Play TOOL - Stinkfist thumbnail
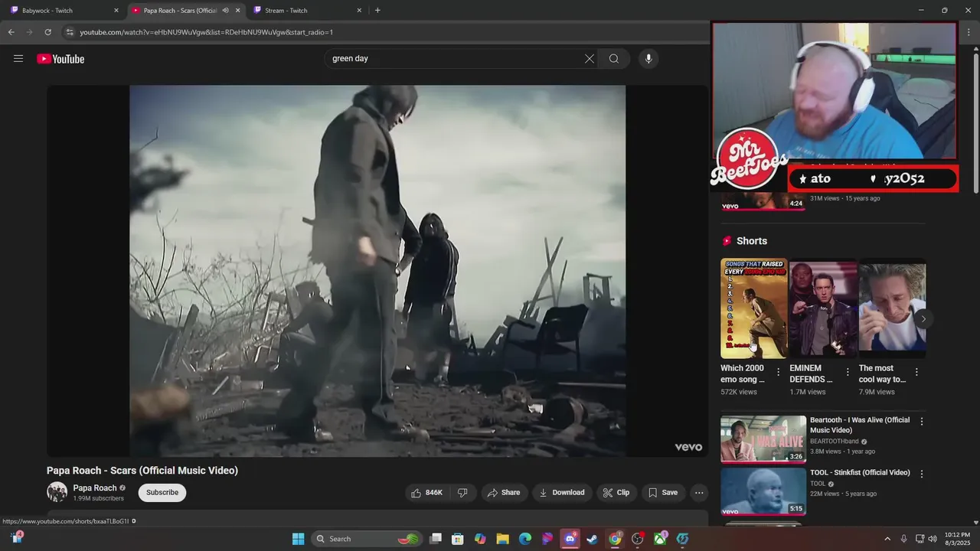The height and width of the screenshot is (551, 980). click(x=763, y=491)
